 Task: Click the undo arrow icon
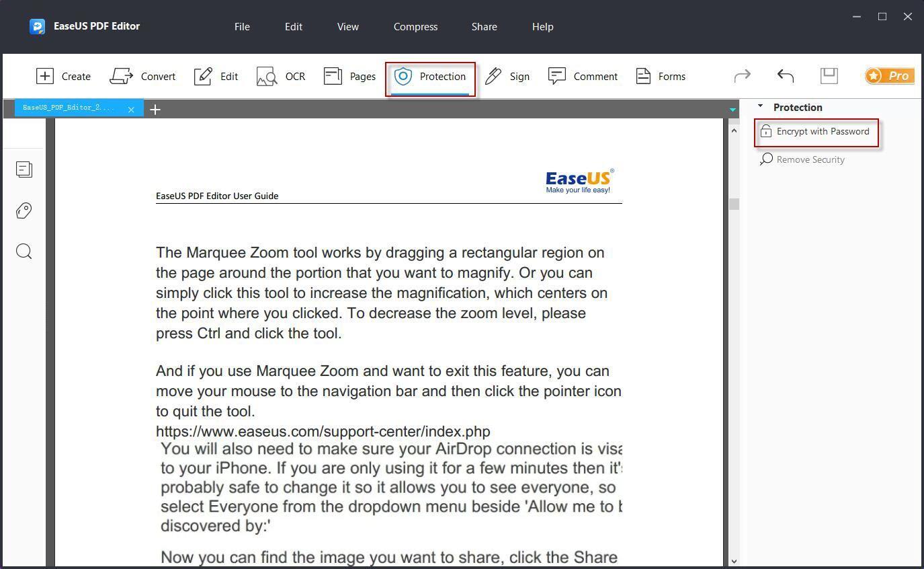point(786,75)
